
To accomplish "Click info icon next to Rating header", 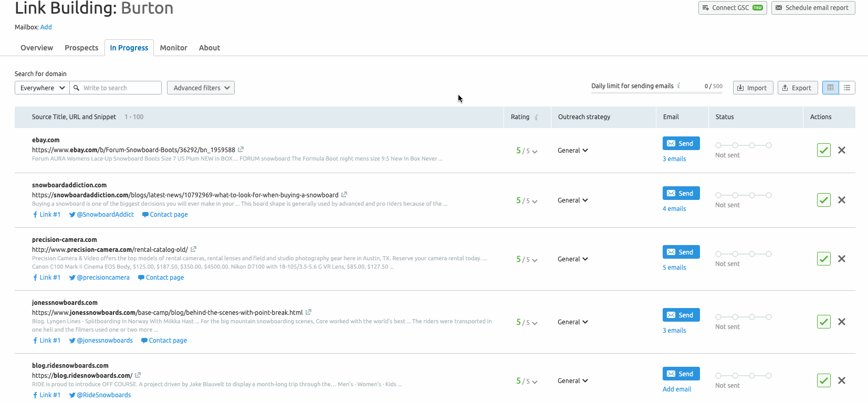I will click(536, 118).
